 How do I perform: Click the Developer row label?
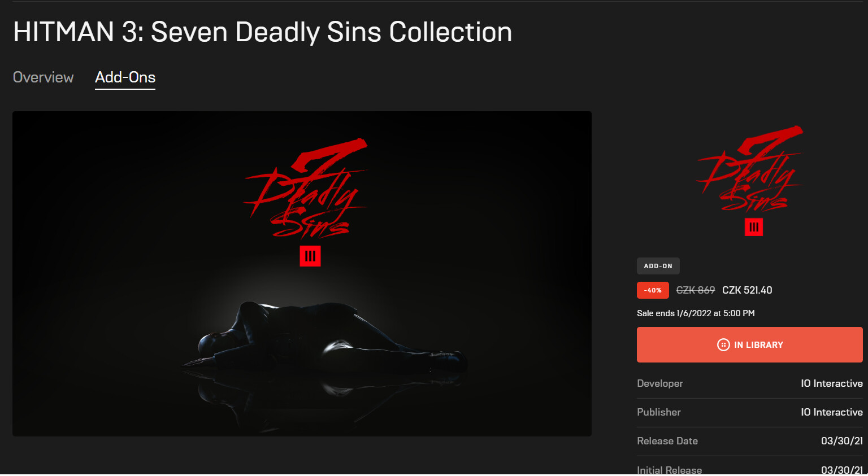tap(660, 383)
